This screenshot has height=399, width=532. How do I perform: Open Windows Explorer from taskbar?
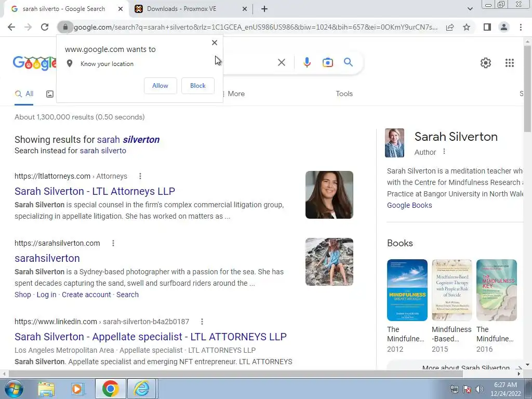tap(46, 389)
